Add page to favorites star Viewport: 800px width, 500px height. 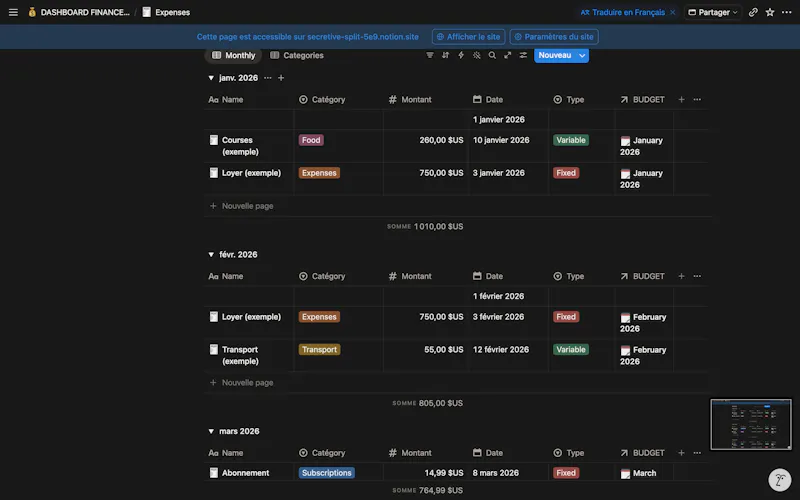770,12
